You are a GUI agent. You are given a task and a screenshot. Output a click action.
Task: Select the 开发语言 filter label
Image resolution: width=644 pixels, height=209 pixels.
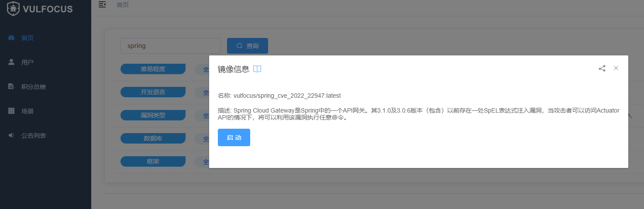click(x=153, y=92)
